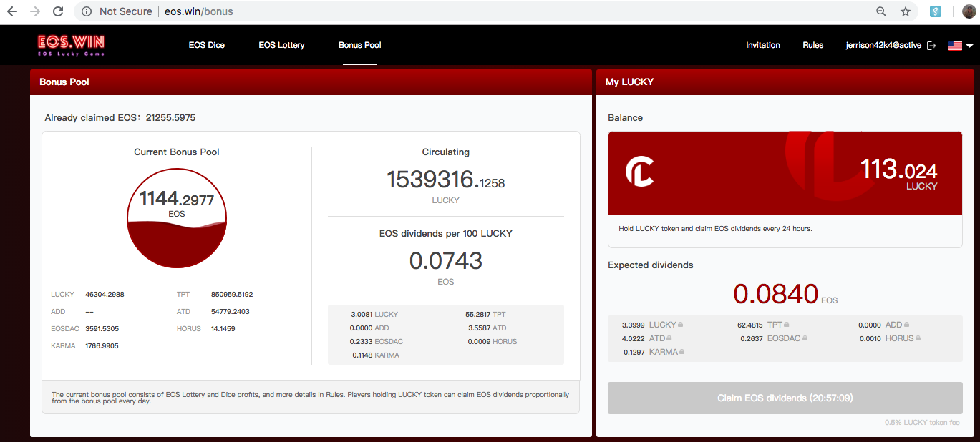This screenshot has width=980, height=442.
Task: Click TPT pool value 850959.5192
Action: (x=232, y=294)
